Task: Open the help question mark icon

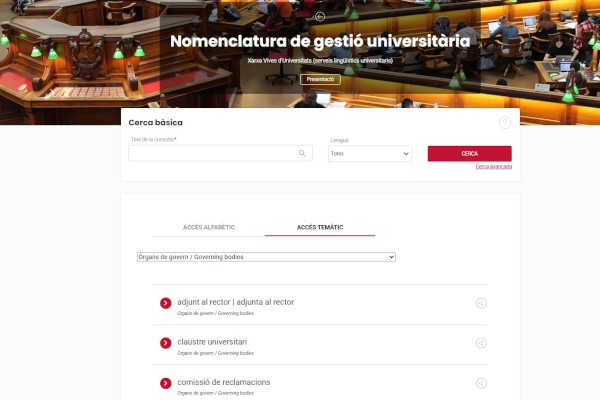Action: pyautogui.click(x=505, y=122)
